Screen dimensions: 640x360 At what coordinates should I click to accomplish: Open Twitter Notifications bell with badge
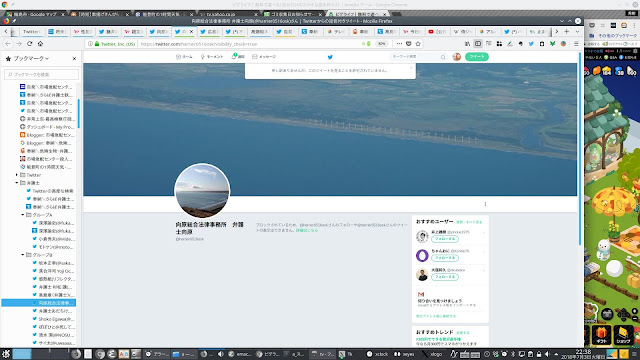(238, 56)
